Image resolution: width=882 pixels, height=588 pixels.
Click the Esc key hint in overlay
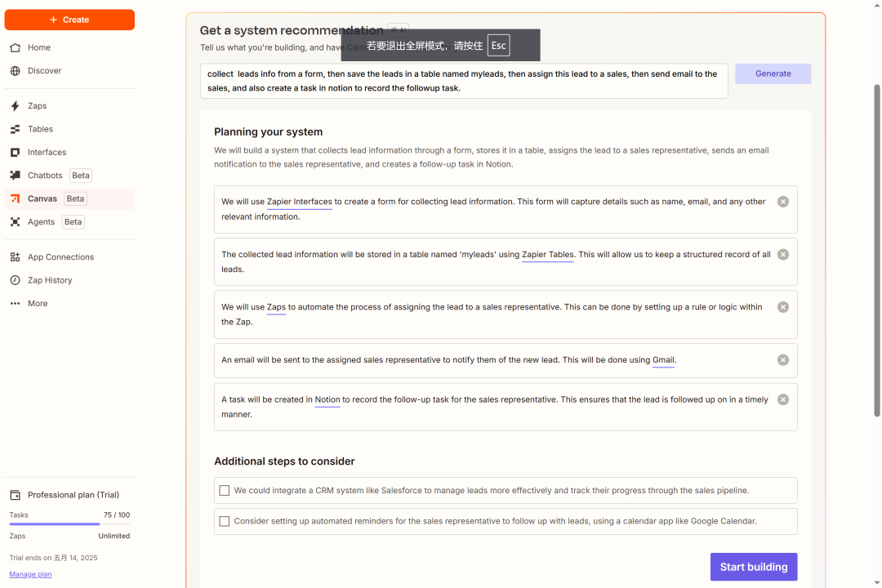click(x=498, y=46)
